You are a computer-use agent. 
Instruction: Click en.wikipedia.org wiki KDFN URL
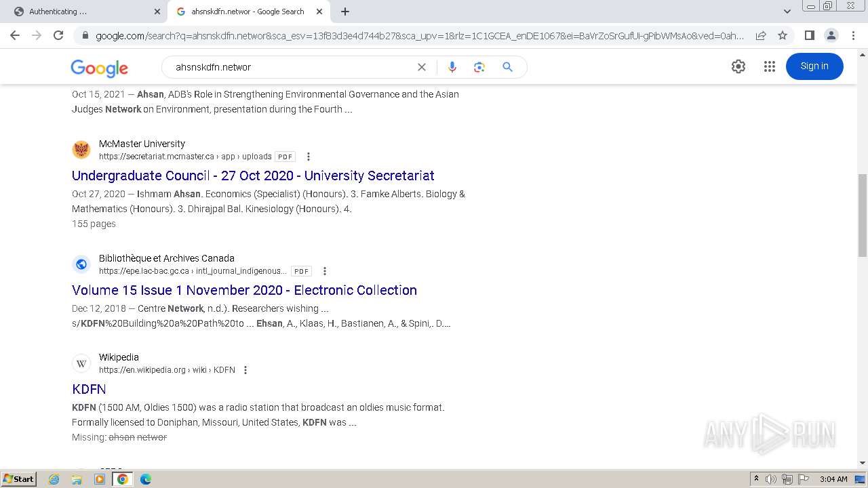[x=167, y=370]
